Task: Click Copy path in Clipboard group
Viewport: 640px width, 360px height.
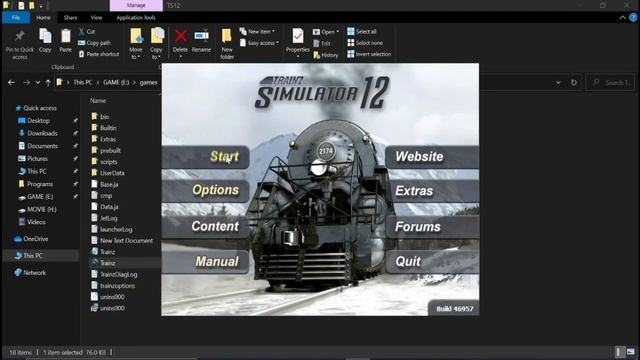Action: (x=94, y=43)
